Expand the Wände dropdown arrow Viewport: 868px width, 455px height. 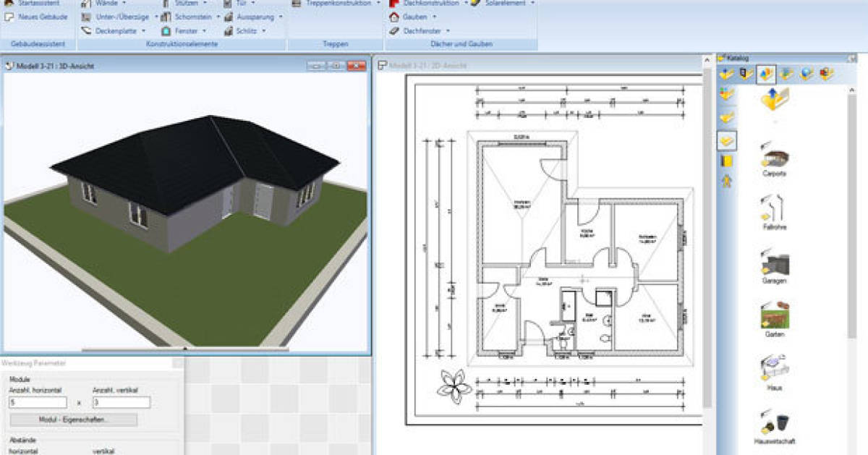point(124,3)
